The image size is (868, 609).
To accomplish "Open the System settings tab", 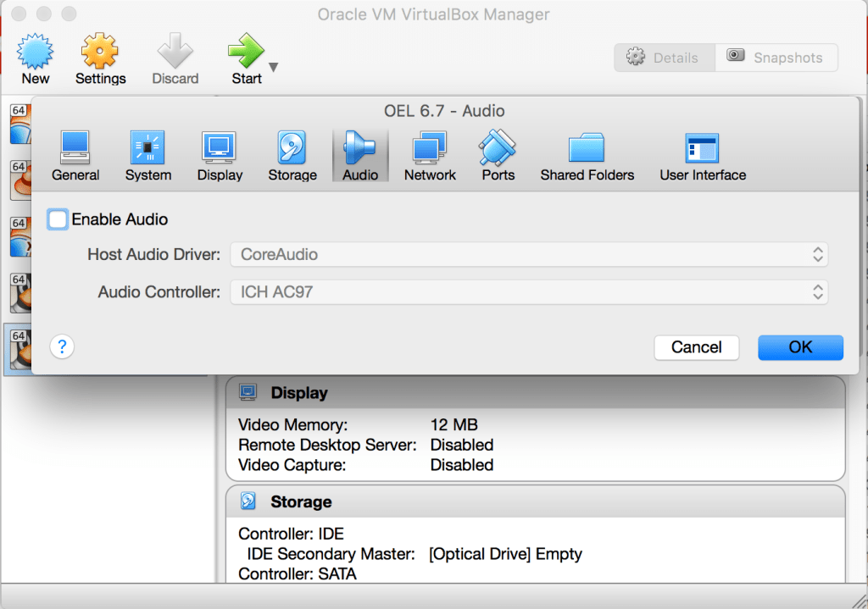I will [147, 156].
